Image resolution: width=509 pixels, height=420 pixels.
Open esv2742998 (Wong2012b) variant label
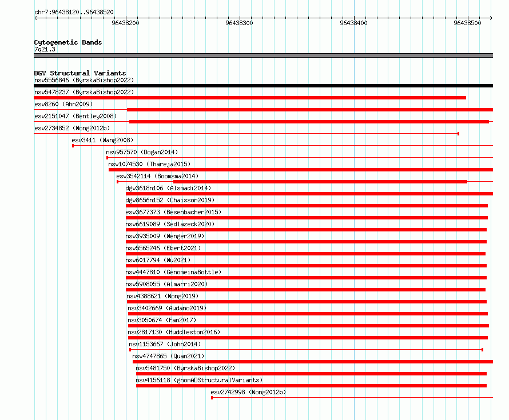[248, 392]
